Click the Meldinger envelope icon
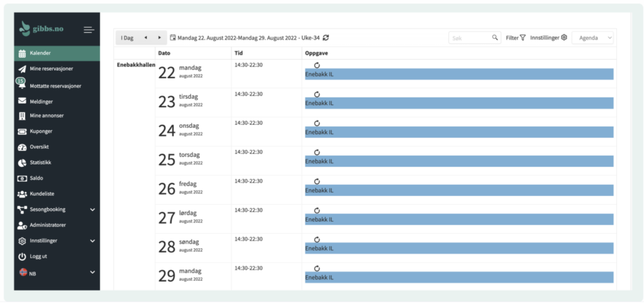This screenshot has width=644, height=303. pos(22,101)
